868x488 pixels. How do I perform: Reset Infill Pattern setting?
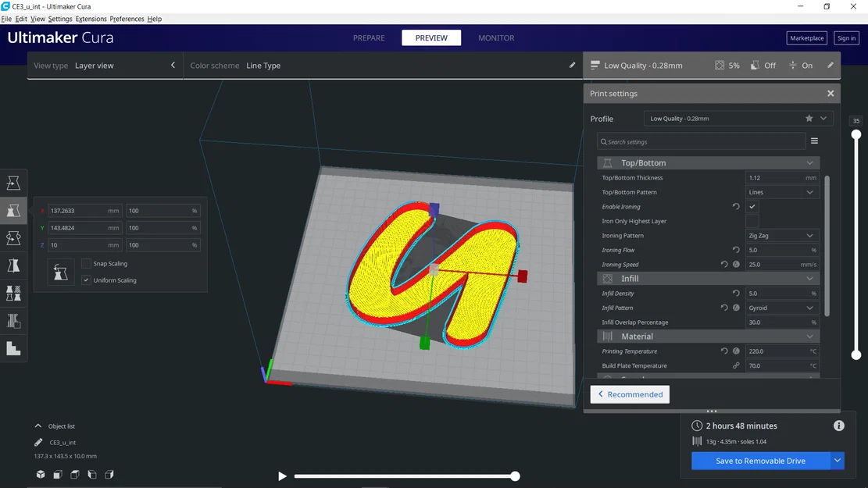pyautogui.click(x=724, y=308)
